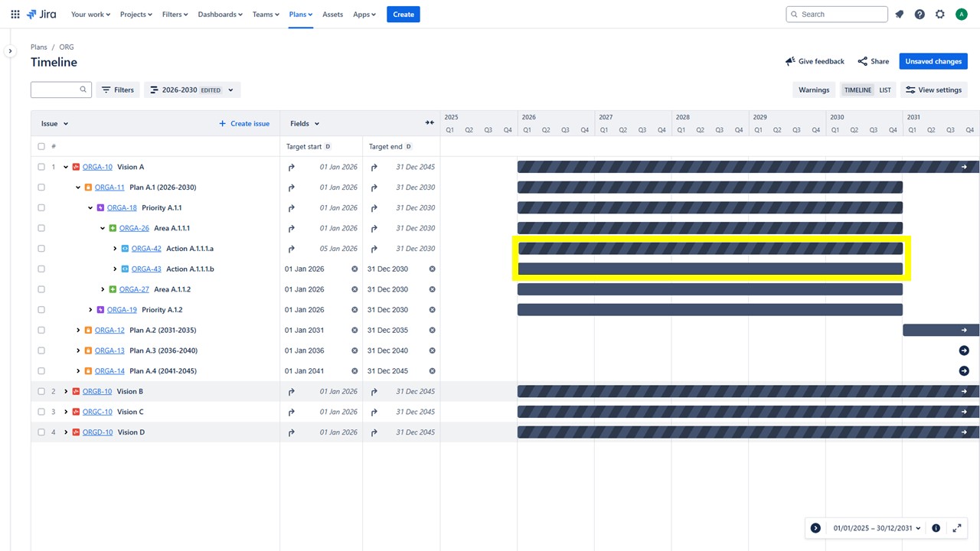Viewport: 980px width, 551px height.
Task: Open the 2026-2030 view dropdown
Action: pos(192,90)
